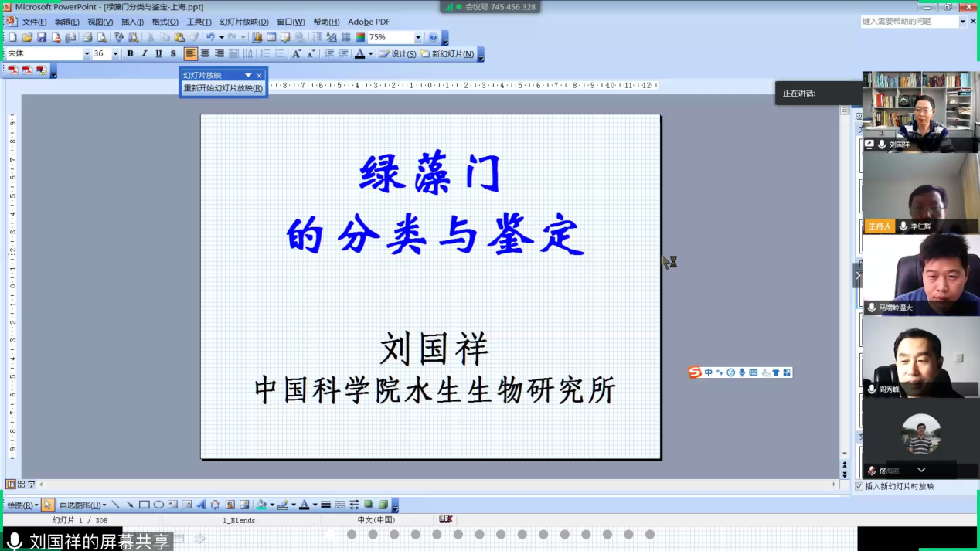Click the Increase Font Size icon
The width and height of the screenshot is (980, 551).
[x=296, y=54]
